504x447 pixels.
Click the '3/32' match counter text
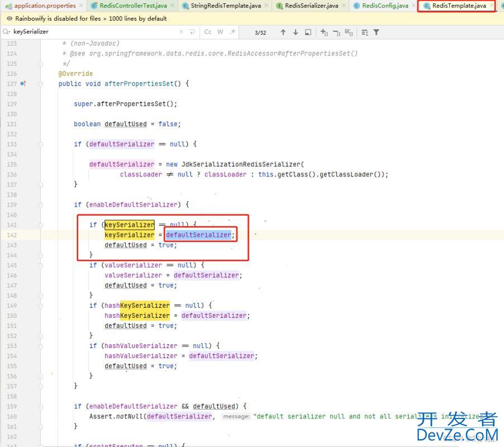260,32
